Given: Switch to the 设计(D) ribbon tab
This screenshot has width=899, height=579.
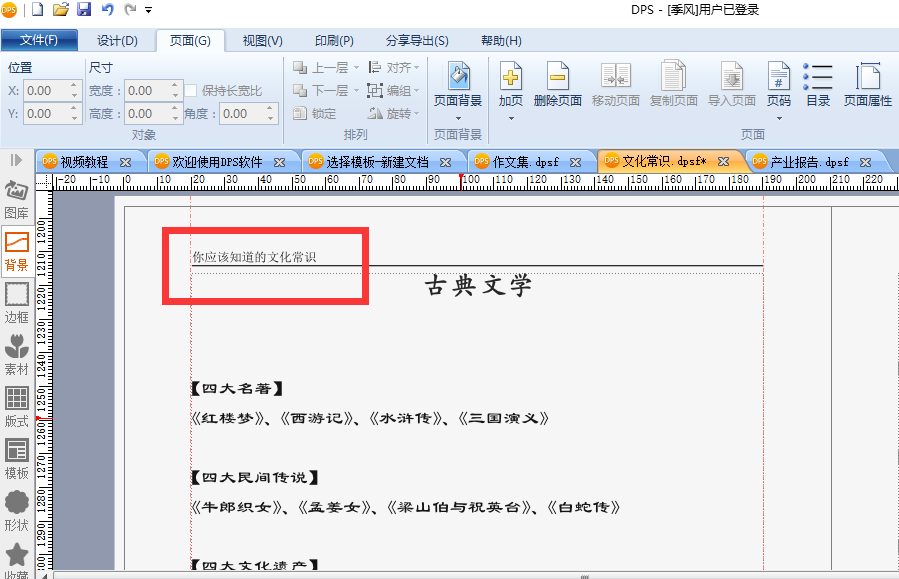Looking at the screenshot, I should point(117,41).
